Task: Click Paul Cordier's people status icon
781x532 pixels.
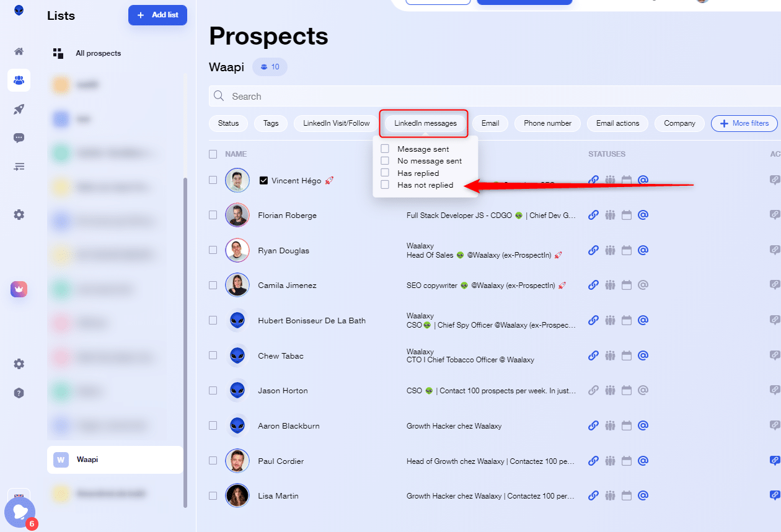Action: [610, 461]
